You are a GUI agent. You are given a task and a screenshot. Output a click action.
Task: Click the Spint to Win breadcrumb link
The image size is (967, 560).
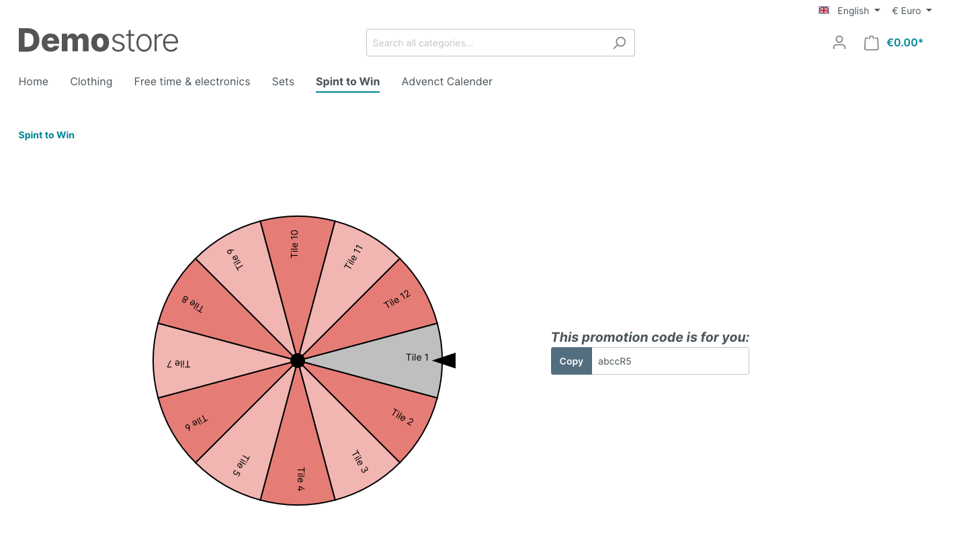46,135
